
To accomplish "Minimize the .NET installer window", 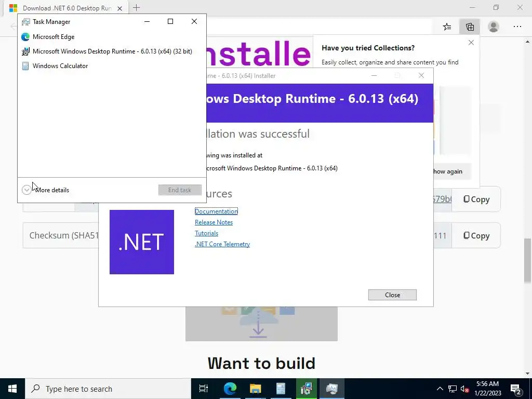I will coord(374,75).
